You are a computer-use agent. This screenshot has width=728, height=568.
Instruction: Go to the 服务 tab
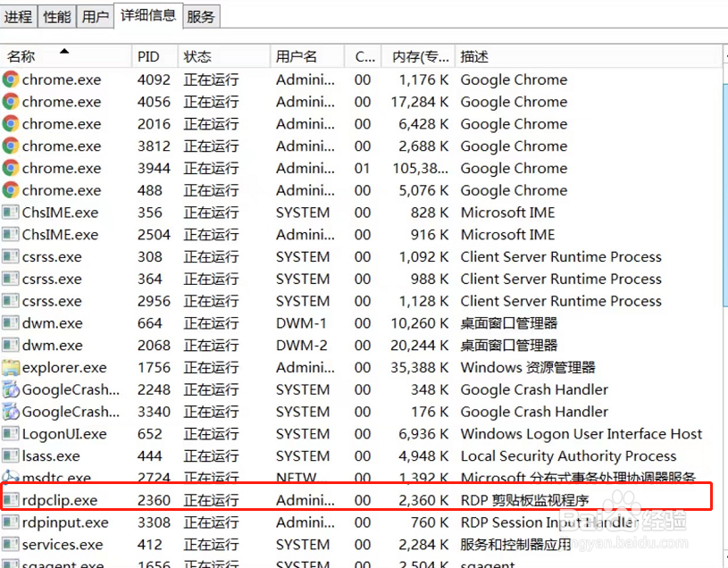[201, 17]
